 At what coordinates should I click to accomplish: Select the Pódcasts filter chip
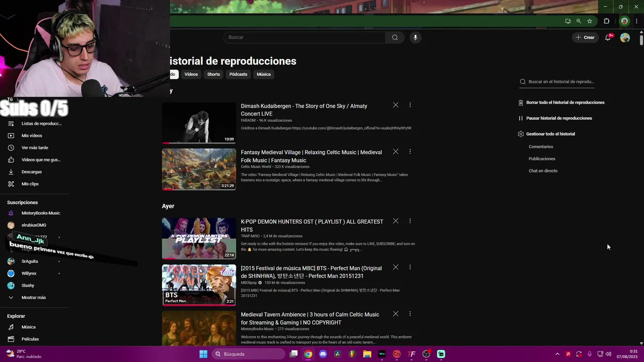[x=238, y=74]
